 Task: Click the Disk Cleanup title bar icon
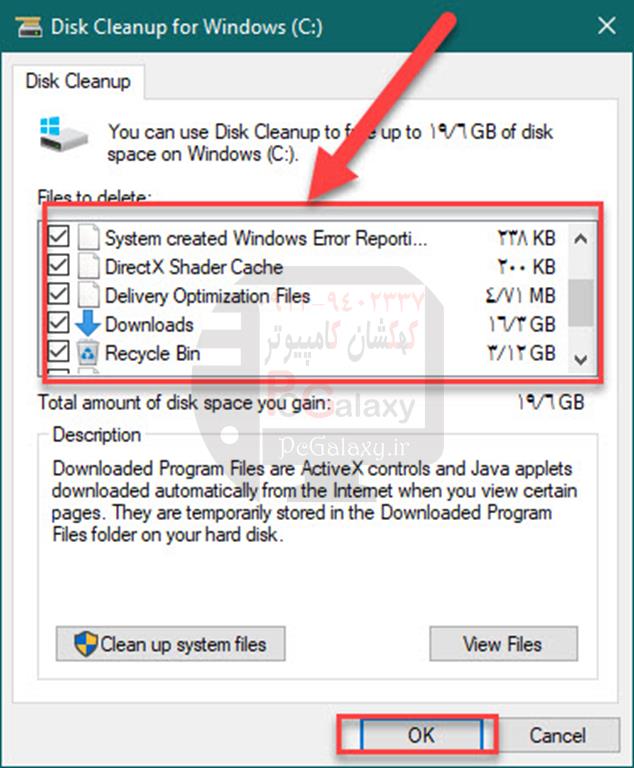[29, 27]
